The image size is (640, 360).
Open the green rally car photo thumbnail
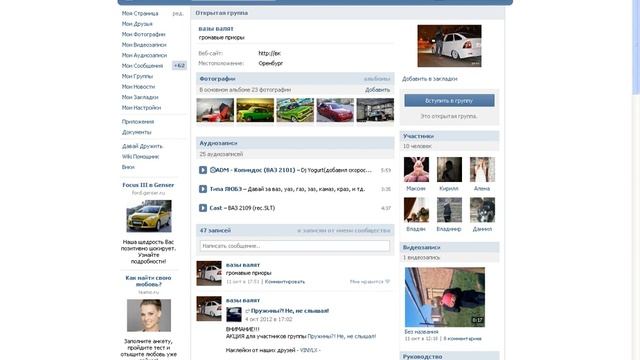(295, 110)
